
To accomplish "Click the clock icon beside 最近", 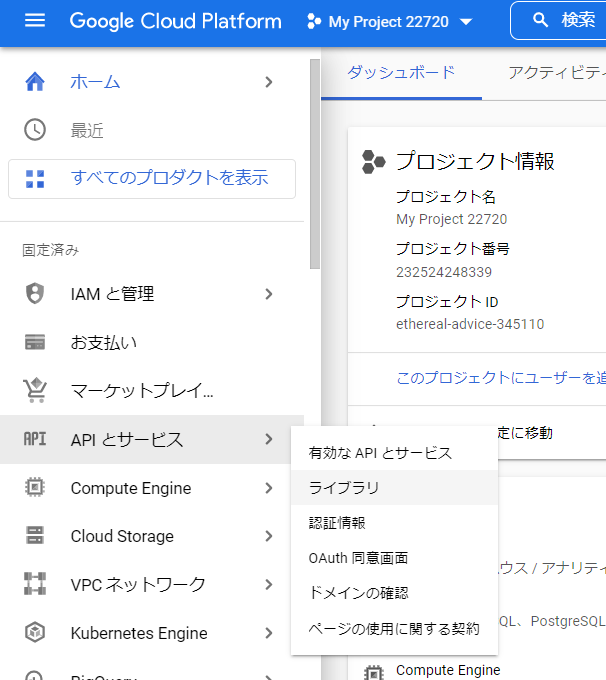I will click(x=35, y=130).
